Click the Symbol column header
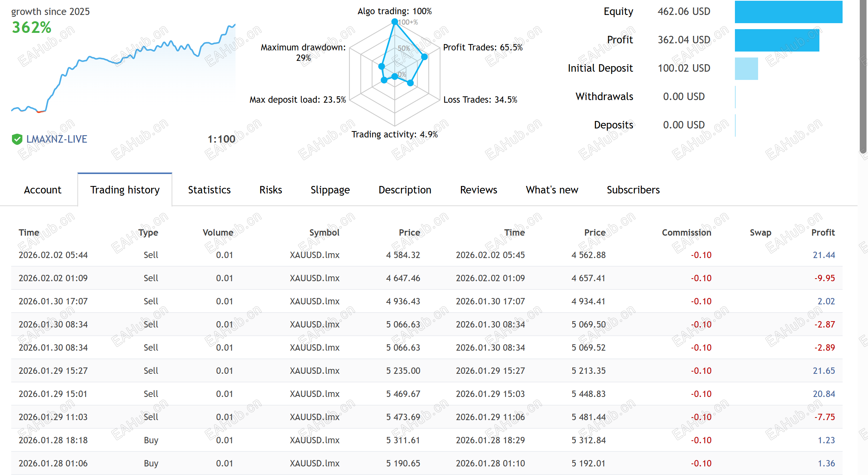 coord(324,233)
